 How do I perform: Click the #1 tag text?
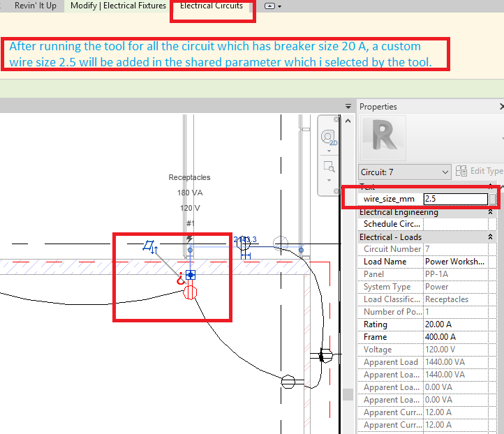point(191,223)
